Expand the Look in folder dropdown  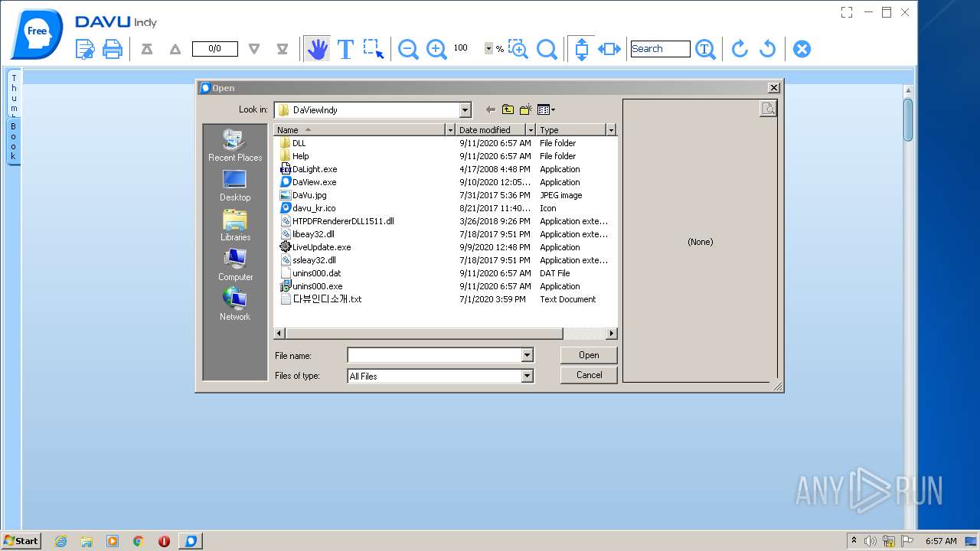pos(465,109)
